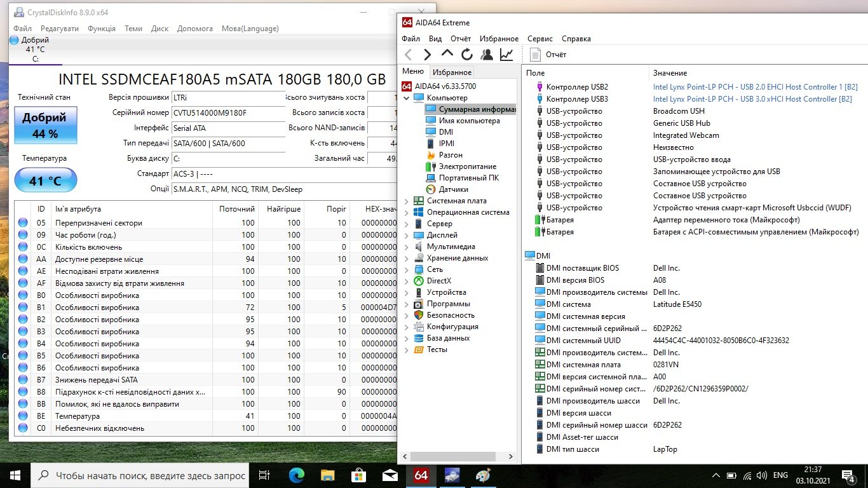Image resolution: width=868 pixels, height=488 pixels.
Task: Open Microsoft Edge from the taskbar
Action: [x=297, y=475]
